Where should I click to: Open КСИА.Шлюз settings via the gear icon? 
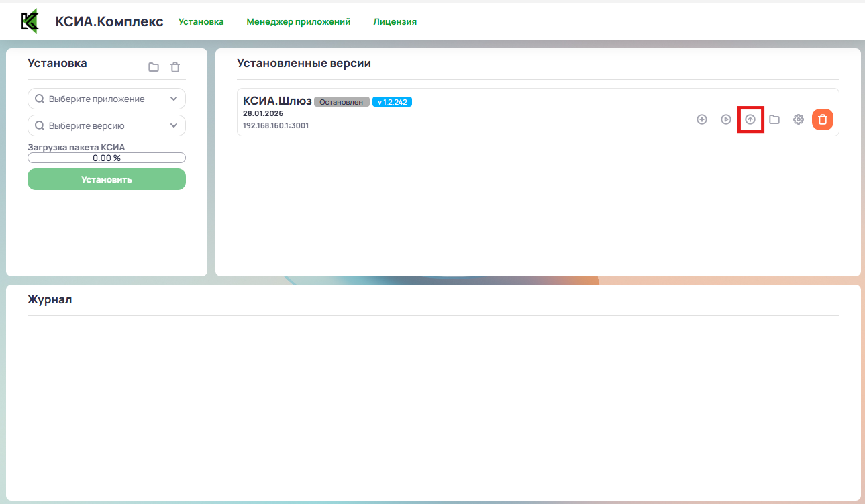(799, 119)
